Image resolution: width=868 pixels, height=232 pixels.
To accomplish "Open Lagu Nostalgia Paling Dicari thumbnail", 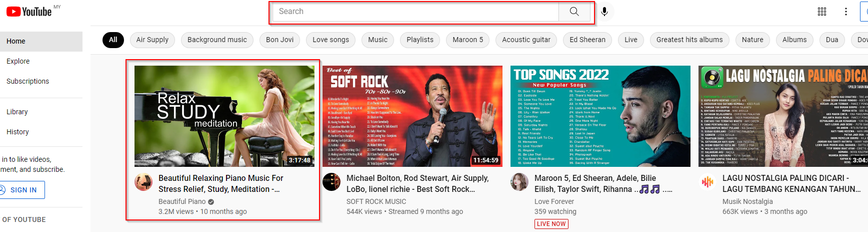I will 783,116.
